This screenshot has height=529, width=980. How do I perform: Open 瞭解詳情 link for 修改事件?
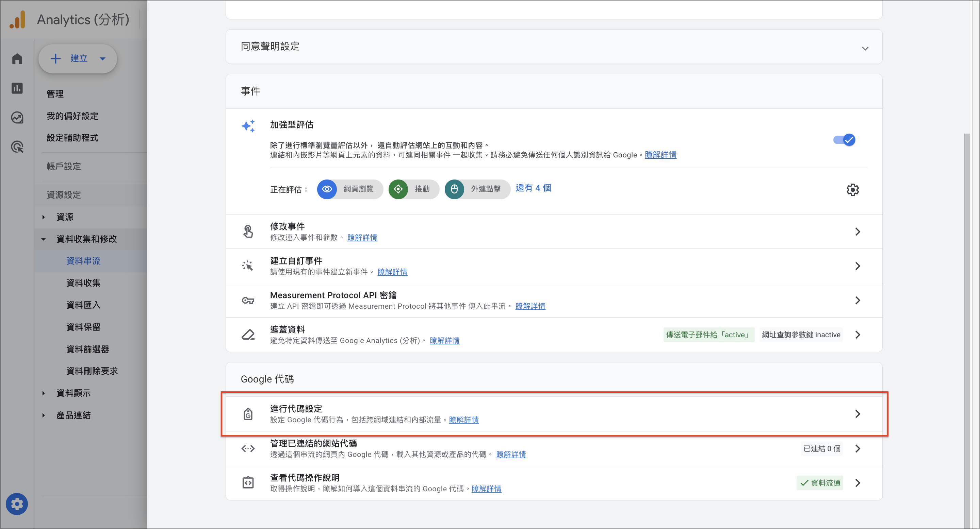[362, 238]
